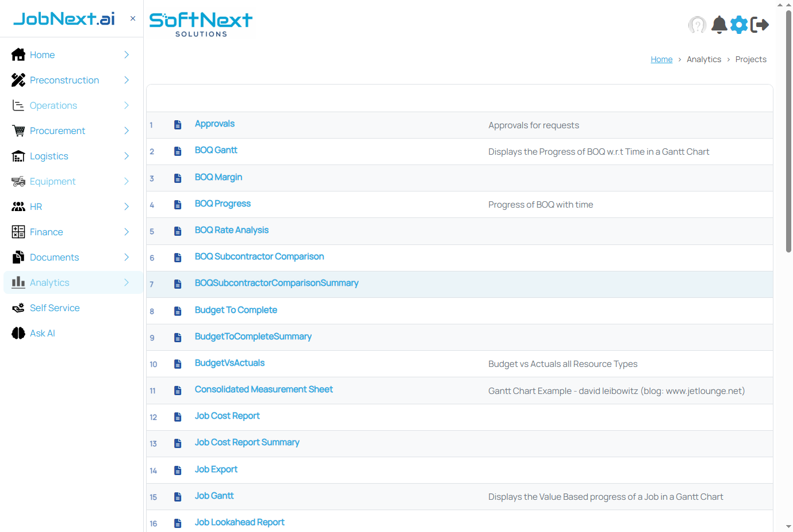Collapse the sidebar with the X button
The width and height of the screenshot is (793, 532).
[x=132, y=18]
